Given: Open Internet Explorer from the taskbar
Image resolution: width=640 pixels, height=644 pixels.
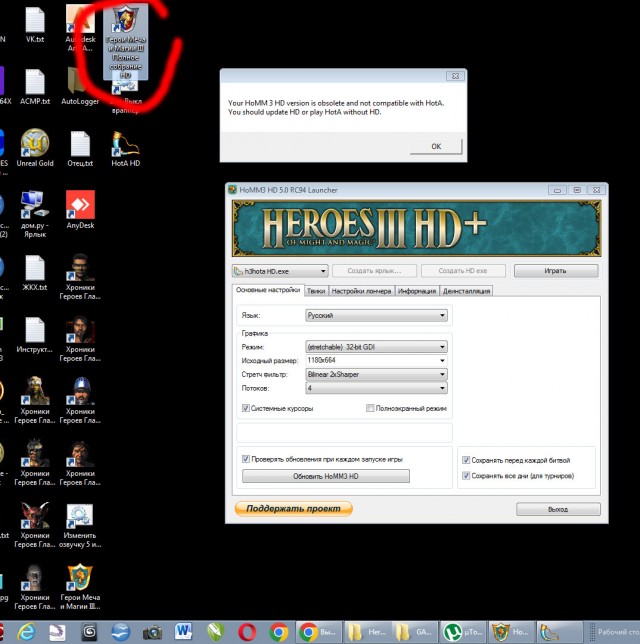Looking at the screenshot, I should [x=26, y=632].
